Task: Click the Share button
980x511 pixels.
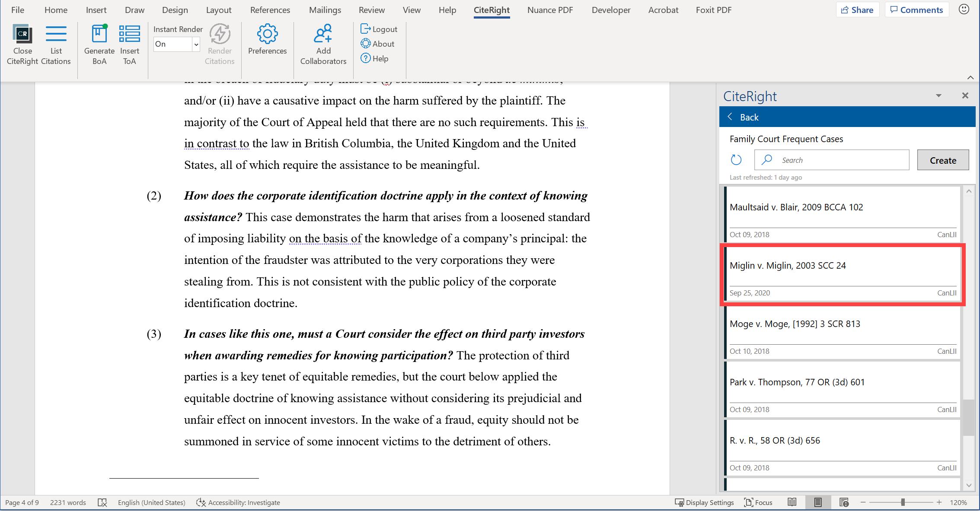Action: [x=857, y=10]
